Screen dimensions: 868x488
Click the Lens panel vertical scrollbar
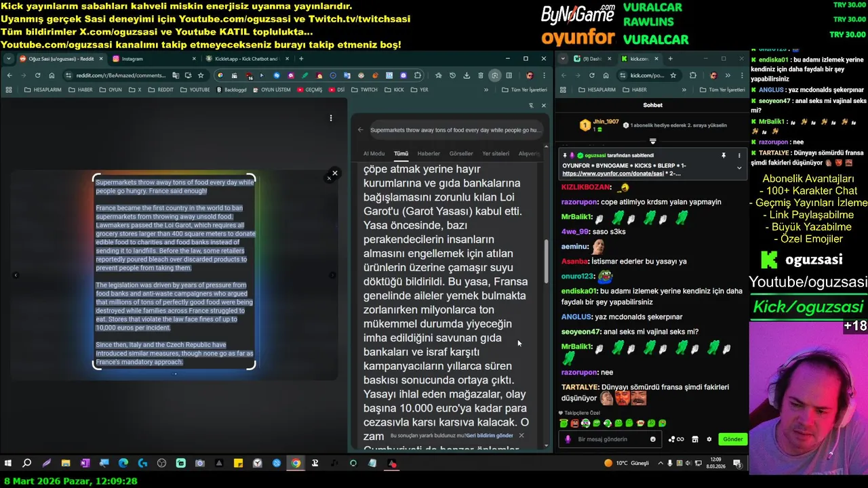pyautogui.click(x=547, y=261)
